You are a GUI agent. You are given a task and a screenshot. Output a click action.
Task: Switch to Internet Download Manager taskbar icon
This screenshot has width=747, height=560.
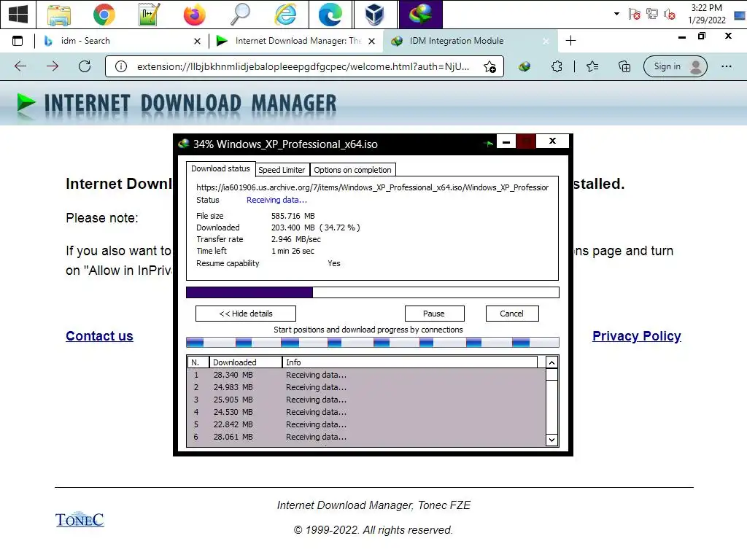420,15
